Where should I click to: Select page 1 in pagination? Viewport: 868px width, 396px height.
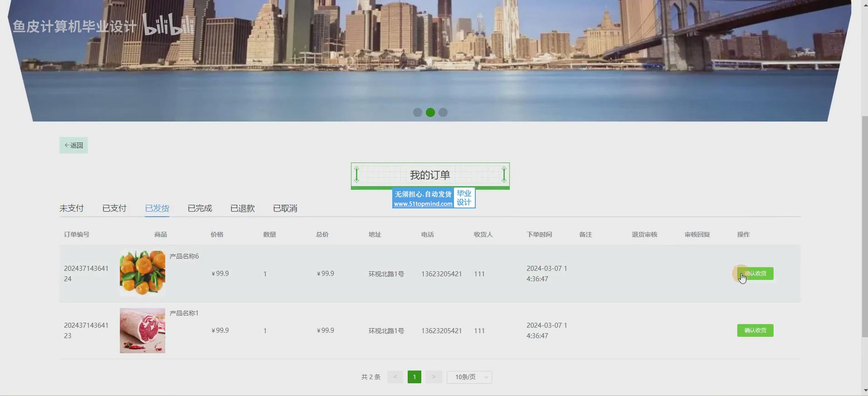(x=414, y=377)
